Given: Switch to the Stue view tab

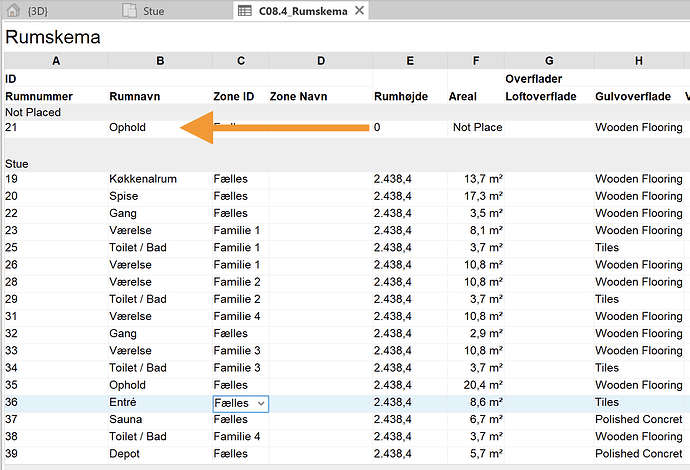Looking at the screenshot, I should (153, 11).
